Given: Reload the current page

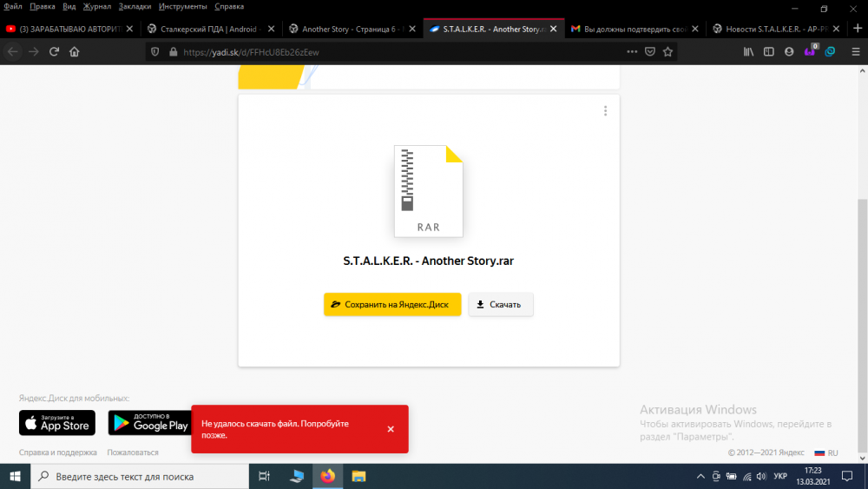Looking at the screenshot, I should 54,52.
